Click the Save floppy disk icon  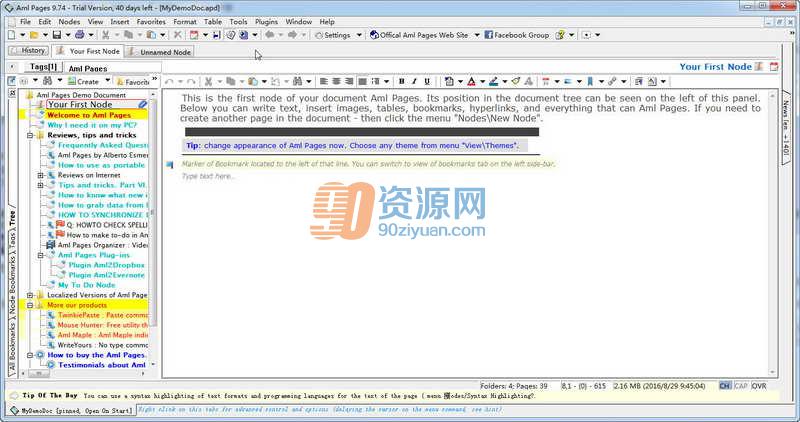57,35
